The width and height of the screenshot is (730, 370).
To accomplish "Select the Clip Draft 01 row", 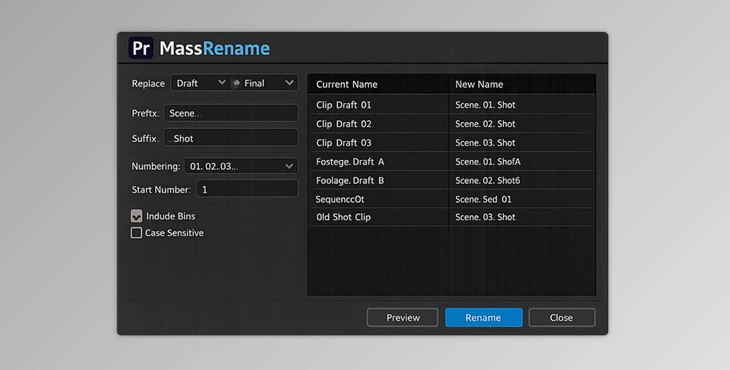I will (452, 105).
